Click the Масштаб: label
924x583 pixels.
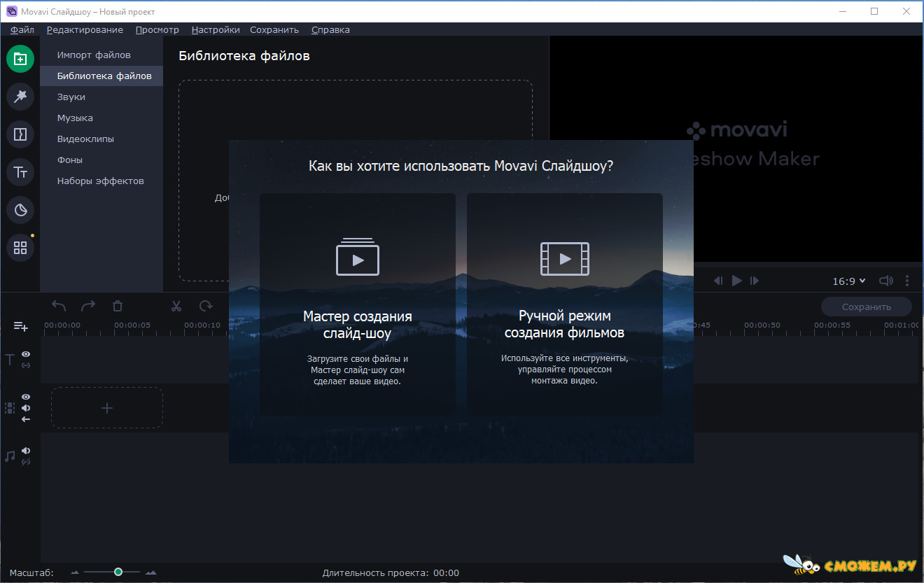click(31, 573)
